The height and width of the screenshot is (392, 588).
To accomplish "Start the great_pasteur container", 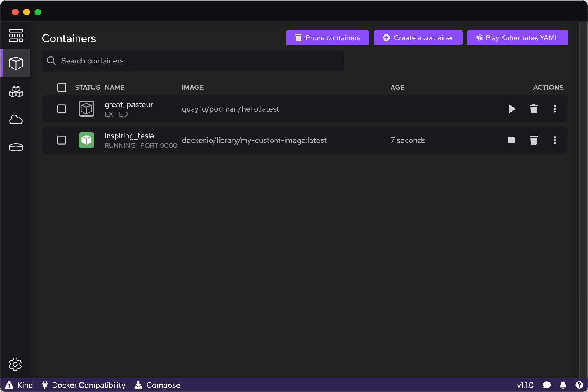I will click(512, 109).
